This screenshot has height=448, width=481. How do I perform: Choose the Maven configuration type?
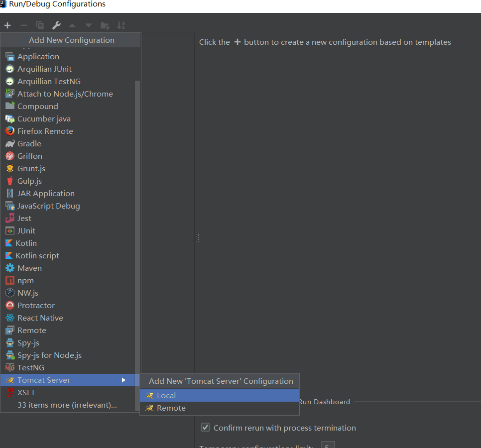click(68, 268)
